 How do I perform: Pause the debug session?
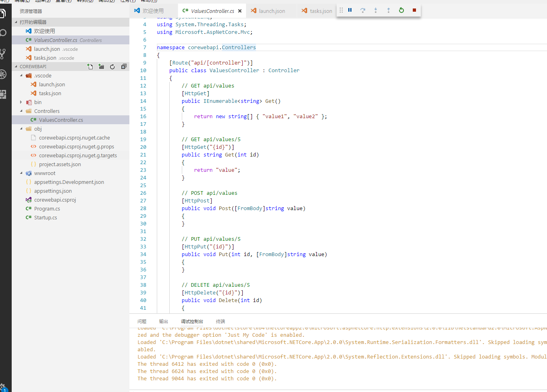pos(350,10)
